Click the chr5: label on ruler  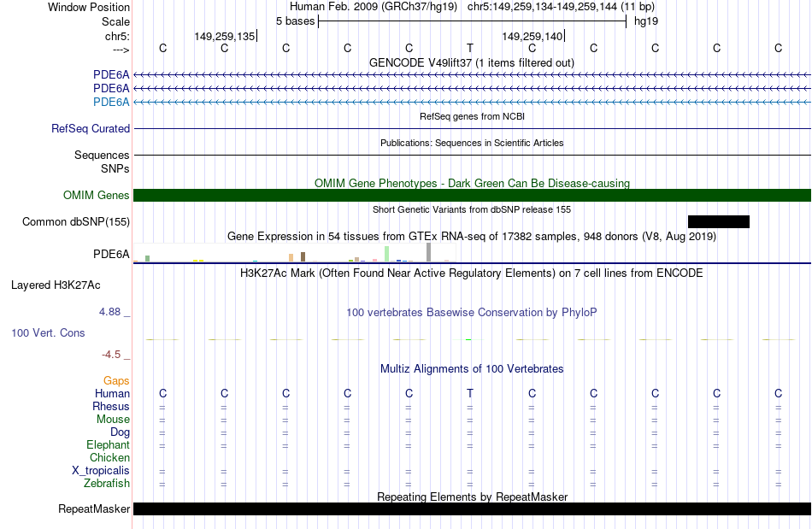tap(117, 36)
